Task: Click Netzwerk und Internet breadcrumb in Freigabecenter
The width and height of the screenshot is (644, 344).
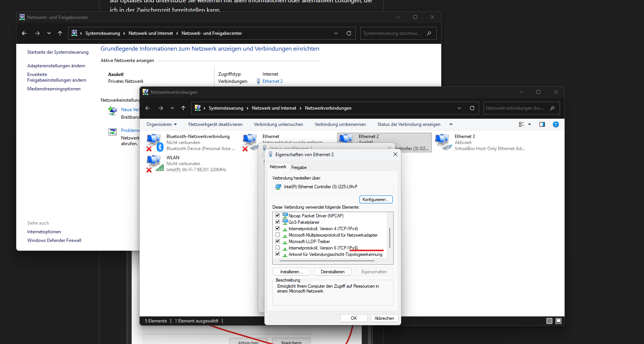Action: 151,33
